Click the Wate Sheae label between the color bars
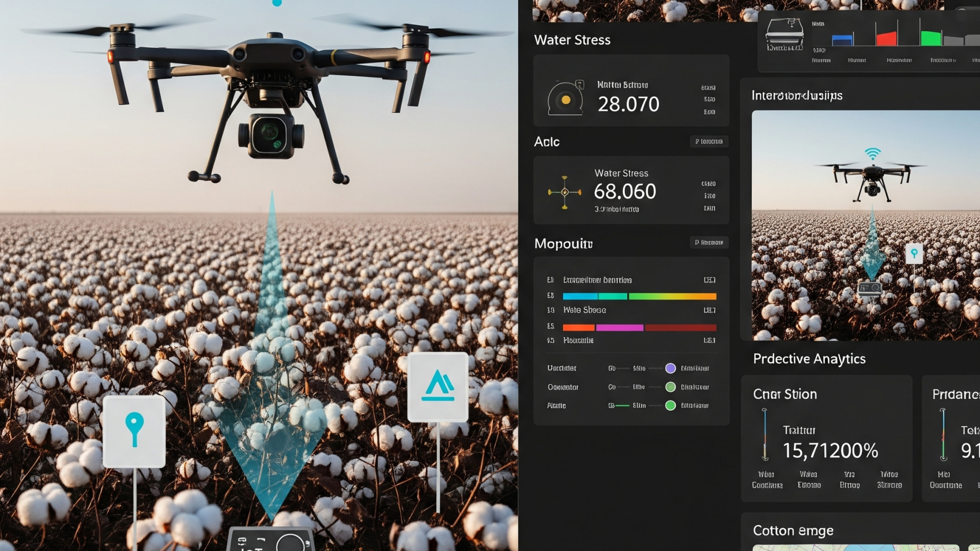This screenshot has width=980, height=551. 585,310
